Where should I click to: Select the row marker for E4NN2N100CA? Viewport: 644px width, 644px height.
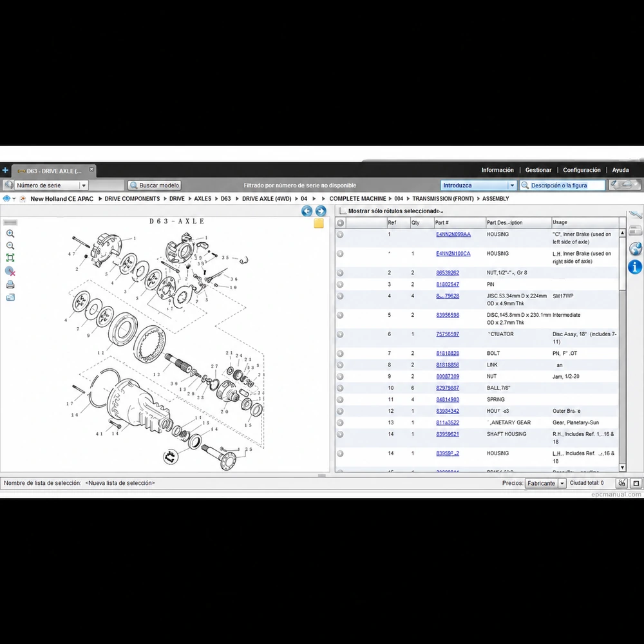(340, 254)
